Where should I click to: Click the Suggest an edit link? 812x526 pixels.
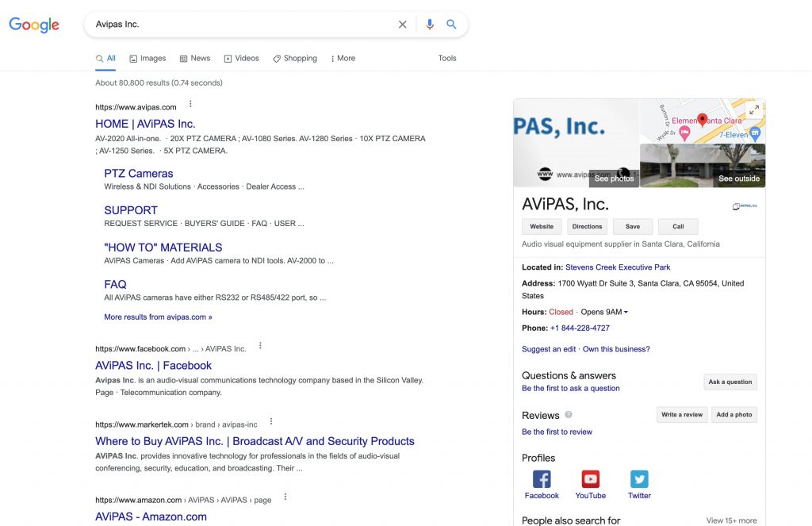coord(549,349)
